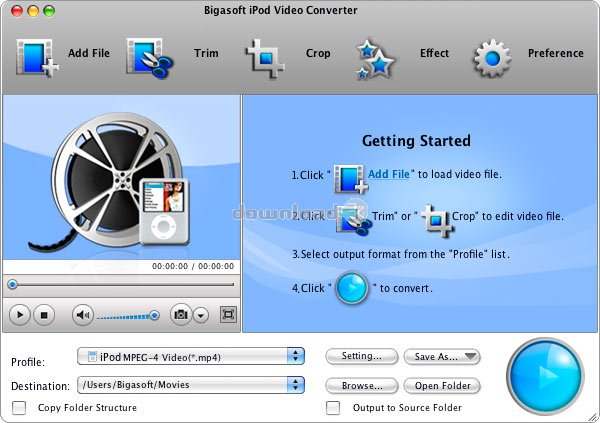Click the 'Select output format' instruction text
The width and height of the screenshot is (600, 423).
(x=401, y=254)
